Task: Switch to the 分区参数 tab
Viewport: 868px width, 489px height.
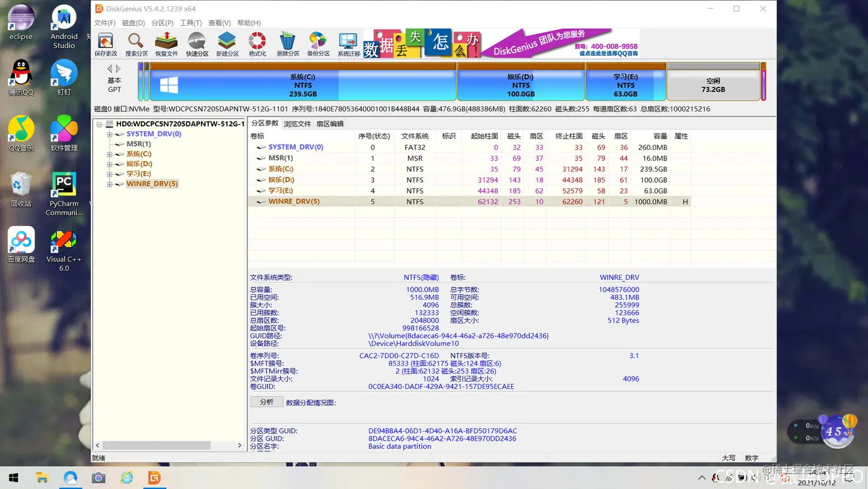Action: pyautogui.click(x=265, y=124)
